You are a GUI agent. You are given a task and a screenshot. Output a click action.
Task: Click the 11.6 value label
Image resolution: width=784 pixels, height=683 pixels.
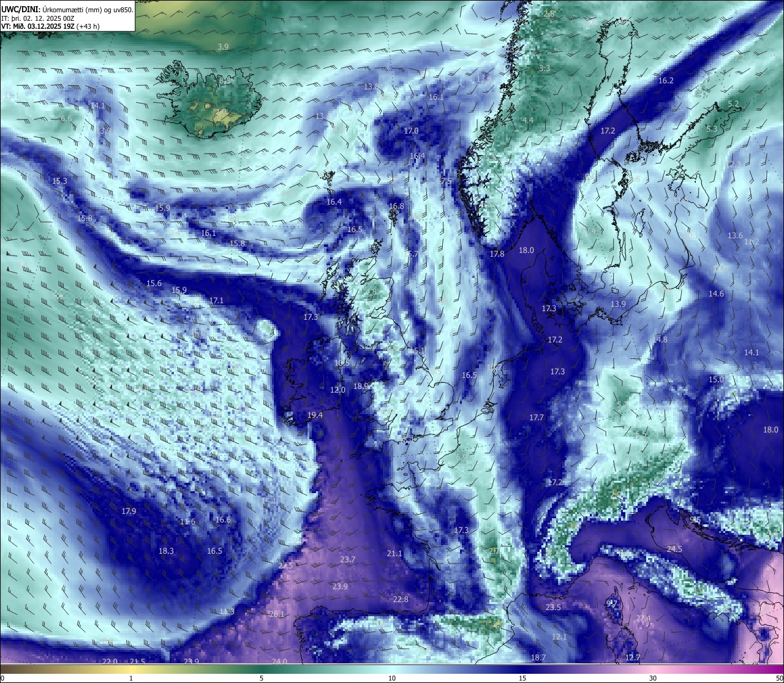(x=187, y=521)
